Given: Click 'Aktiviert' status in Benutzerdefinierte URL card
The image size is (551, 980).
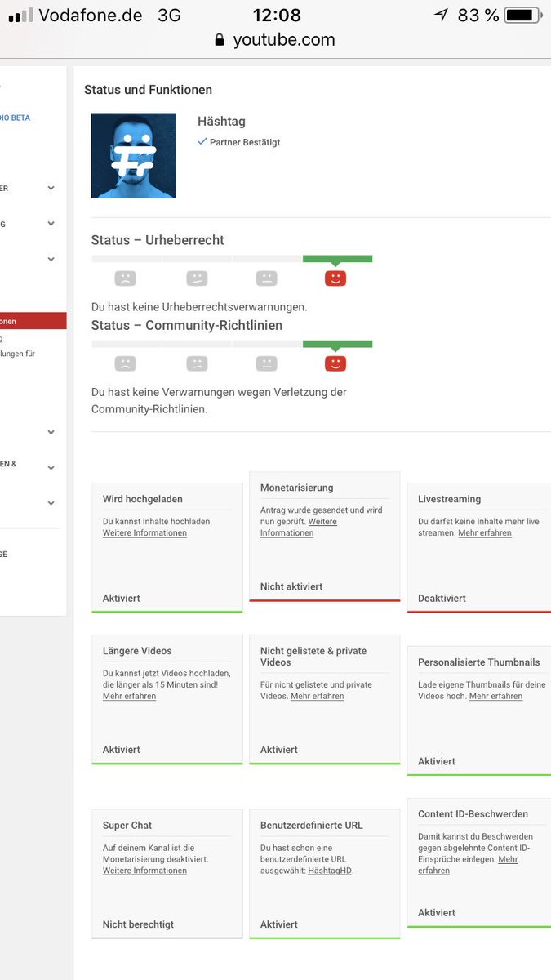Looking at the screenshot, I should coord(279,924).
